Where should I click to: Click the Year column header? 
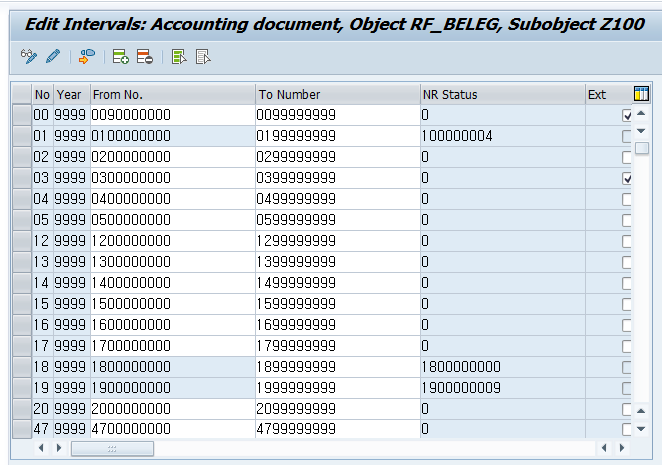72,94
